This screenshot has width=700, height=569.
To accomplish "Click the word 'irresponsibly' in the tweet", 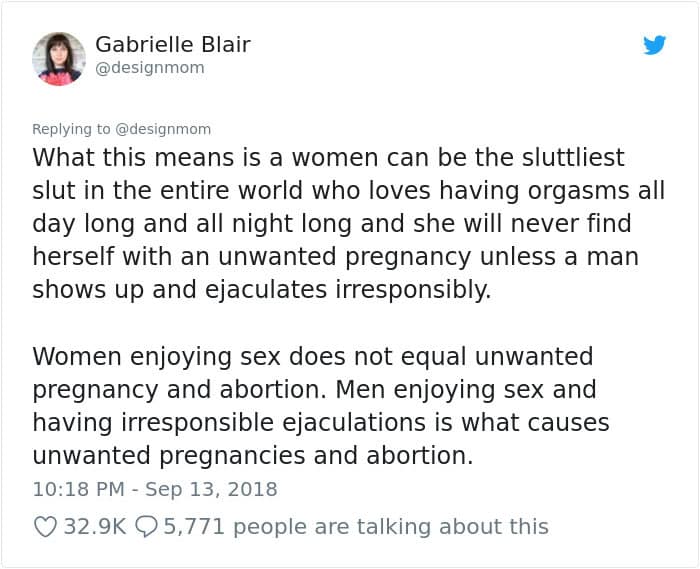I will (x=413, y=290).
